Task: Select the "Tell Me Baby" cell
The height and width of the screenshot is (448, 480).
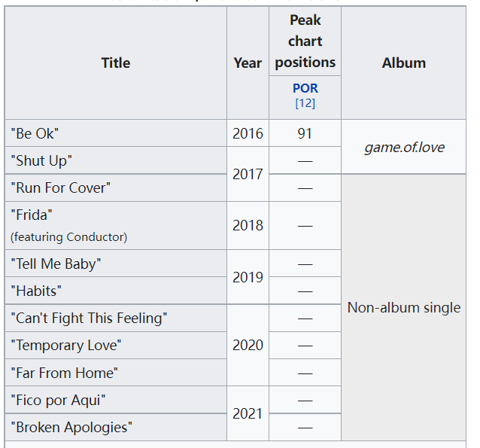Action: [x=56, y=264]
